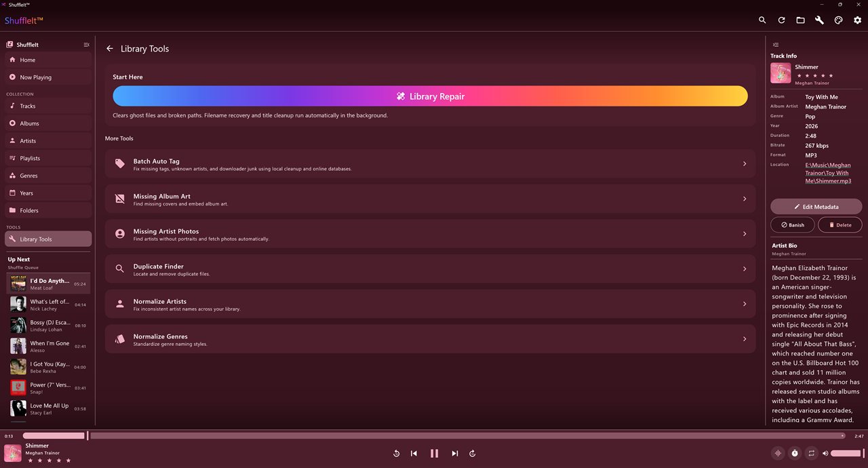Collapse the left sidebar menu icon

pyautogui.click(x=86, y=45)
